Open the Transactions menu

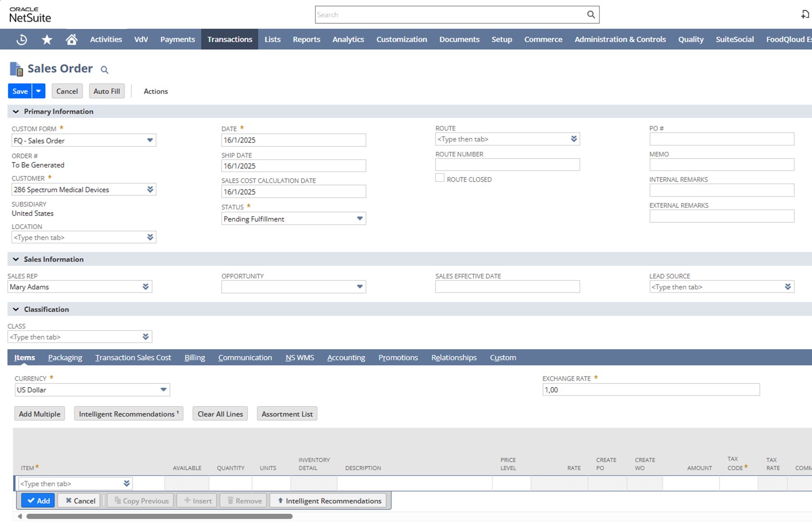click(x=229, y=39)
